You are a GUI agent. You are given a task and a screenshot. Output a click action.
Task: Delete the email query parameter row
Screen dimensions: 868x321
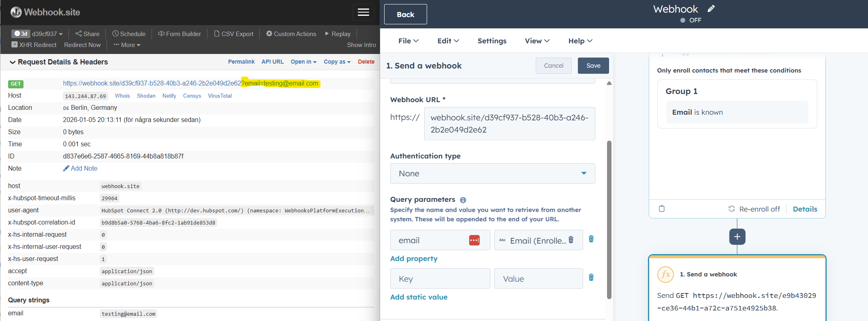591,239
